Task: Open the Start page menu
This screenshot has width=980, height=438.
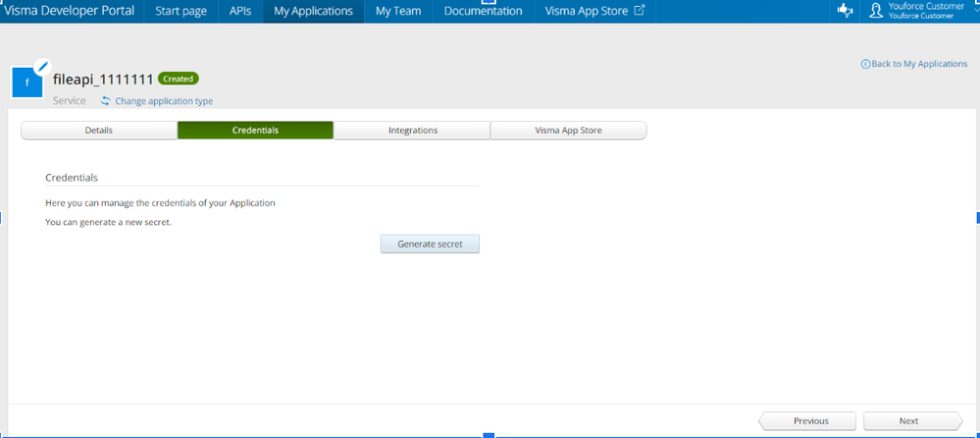Action: 181,11
